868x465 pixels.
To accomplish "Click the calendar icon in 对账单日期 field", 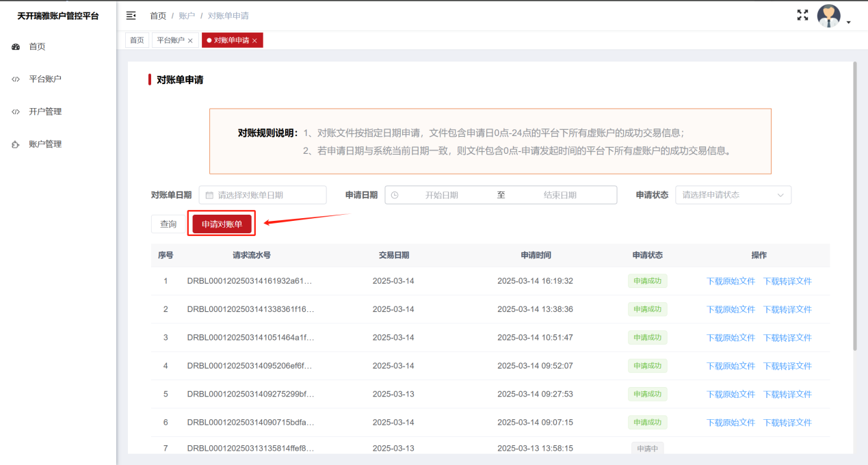I will coord(209,195).
